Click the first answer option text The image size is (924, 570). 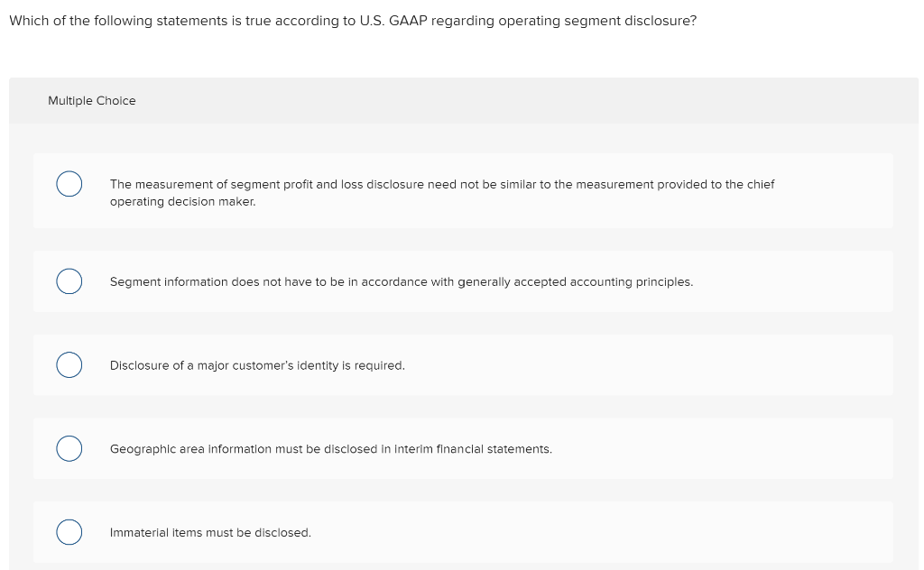click(442, 192)
